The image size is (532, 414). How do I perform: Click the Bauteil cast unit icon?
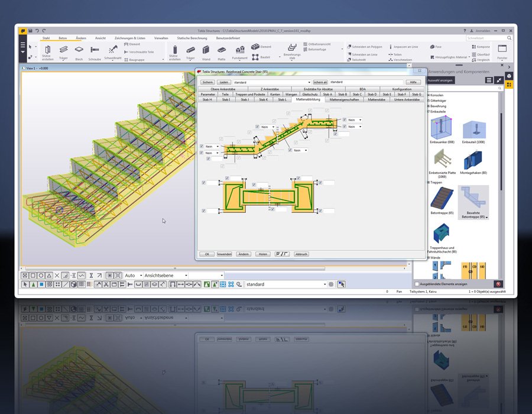[x=255, y=57]
